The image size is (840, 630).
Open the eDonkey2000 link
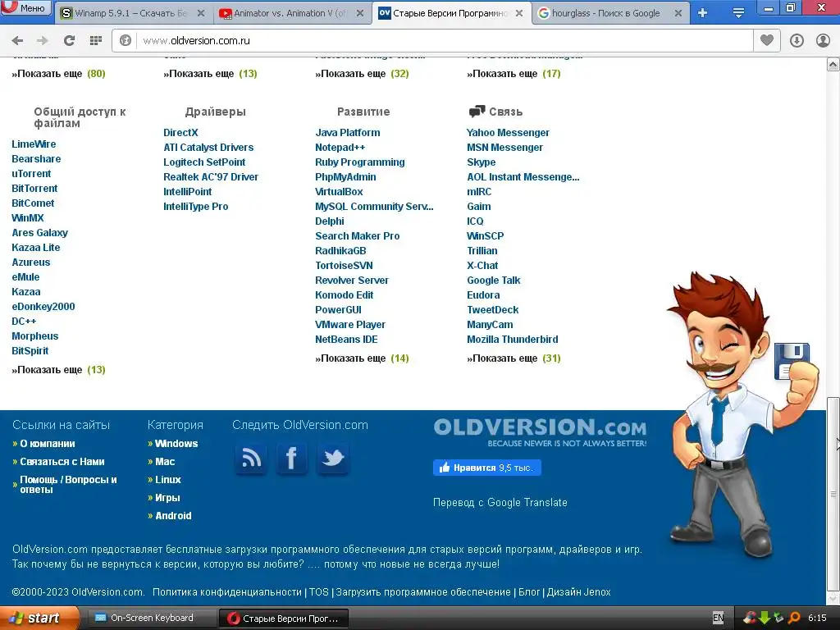coord(43,307)
